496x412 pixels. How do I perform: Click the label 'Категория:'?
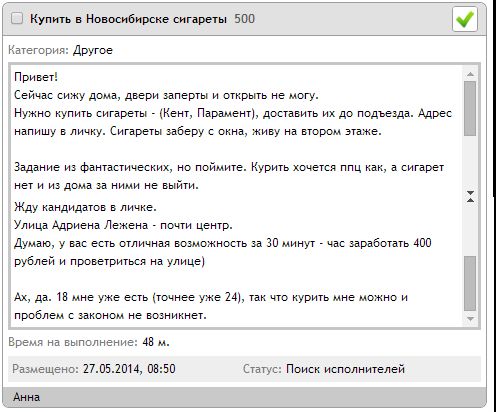coord(39,50)
